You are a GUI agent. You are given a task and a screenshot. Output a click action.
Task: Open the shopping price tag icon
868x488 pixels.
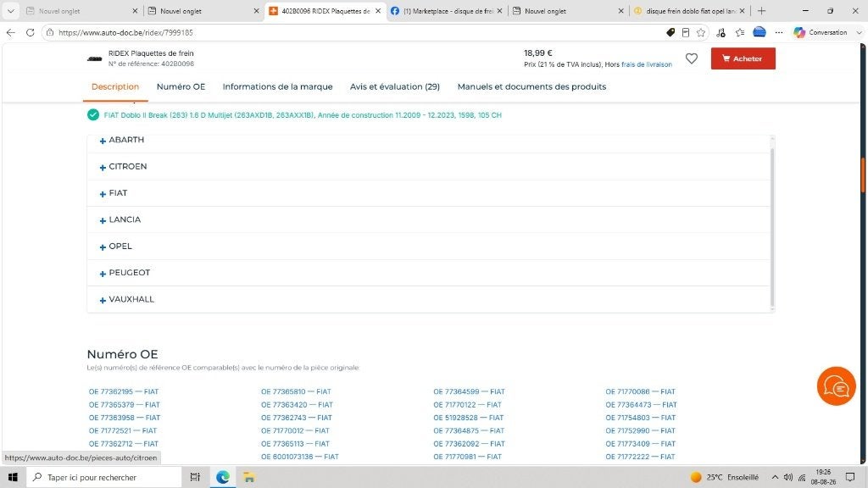click(x=670, y=33)
